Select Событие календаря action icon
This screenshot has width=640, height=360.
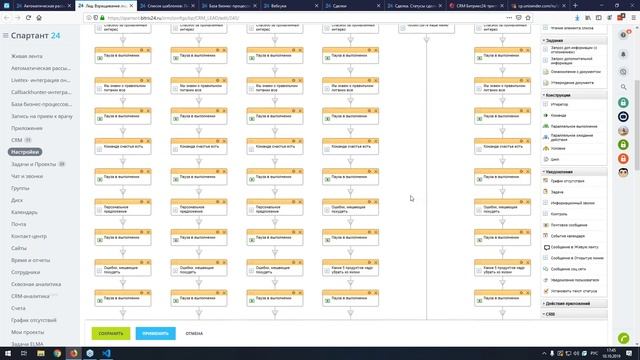pyautogui.click(x=546, y=236)
